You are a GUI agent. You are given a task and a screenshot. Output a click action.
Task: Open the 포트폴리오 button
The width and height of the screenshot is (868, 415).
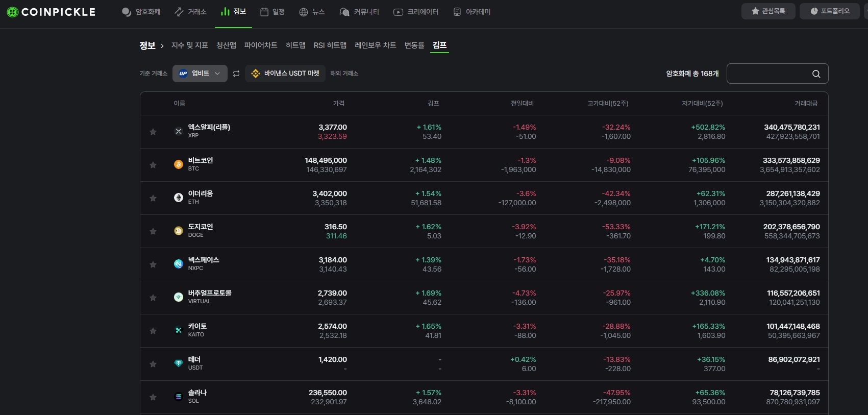(x=830, y=11)
